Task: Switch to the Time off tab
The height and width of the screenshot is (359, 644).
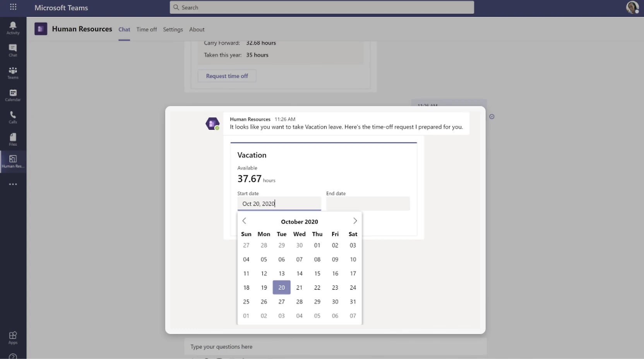Action: [146, 29]
